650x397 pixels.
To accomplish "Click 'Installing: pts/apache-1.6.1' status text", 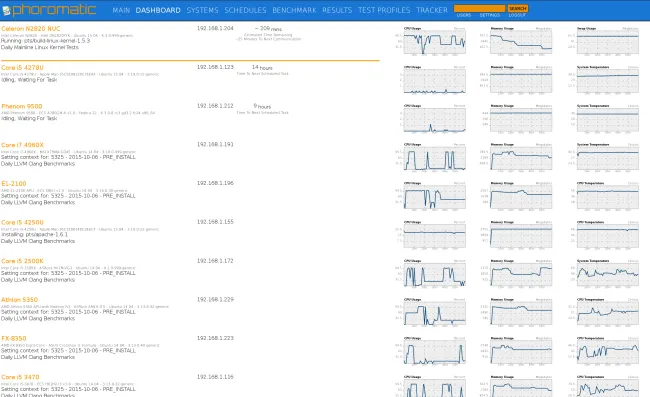I will pyautogui.click(x=34, y=235).
